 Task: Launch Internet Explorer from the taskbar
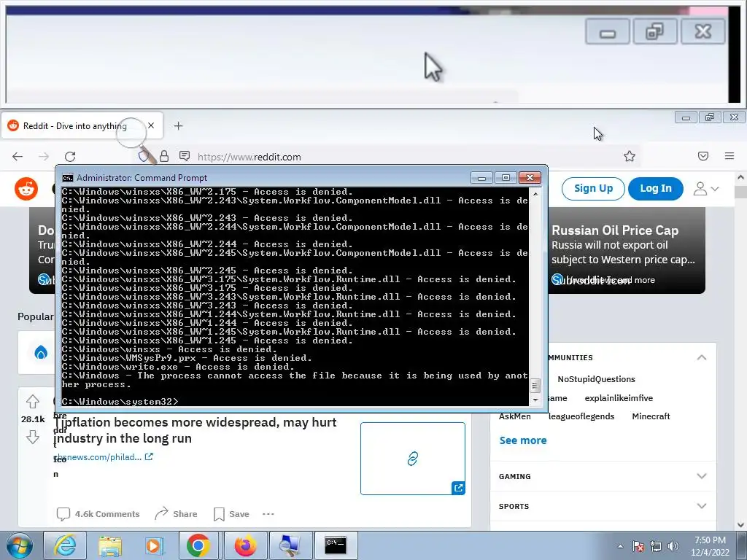pyautogui.click(x=65, y=545)
